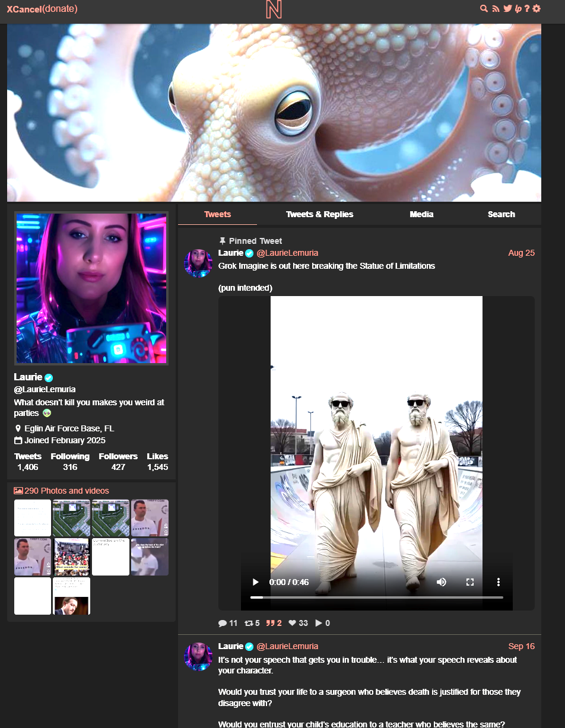Open the Sep 16 tweet date link

tap(521, 646)
